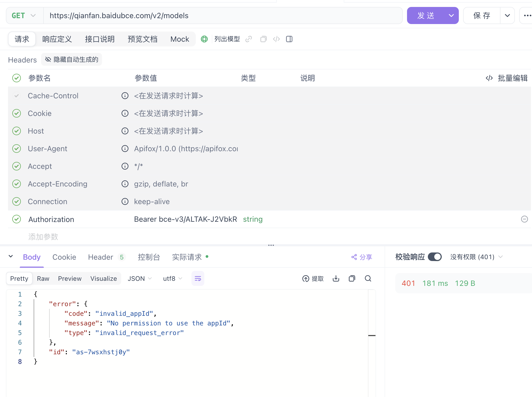
Task: Toggle word wrap in response viewer
Action: coord(198,279)
